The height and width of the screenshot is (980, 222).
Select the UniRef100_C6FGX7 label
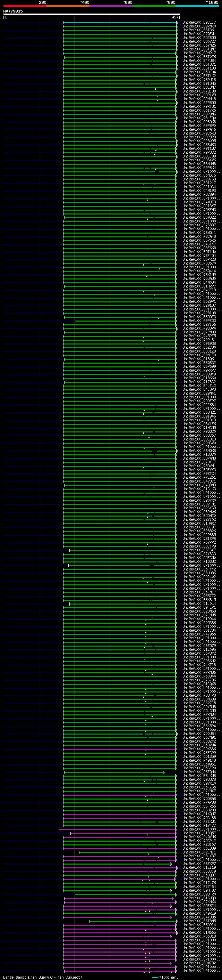tap(199, 550)
